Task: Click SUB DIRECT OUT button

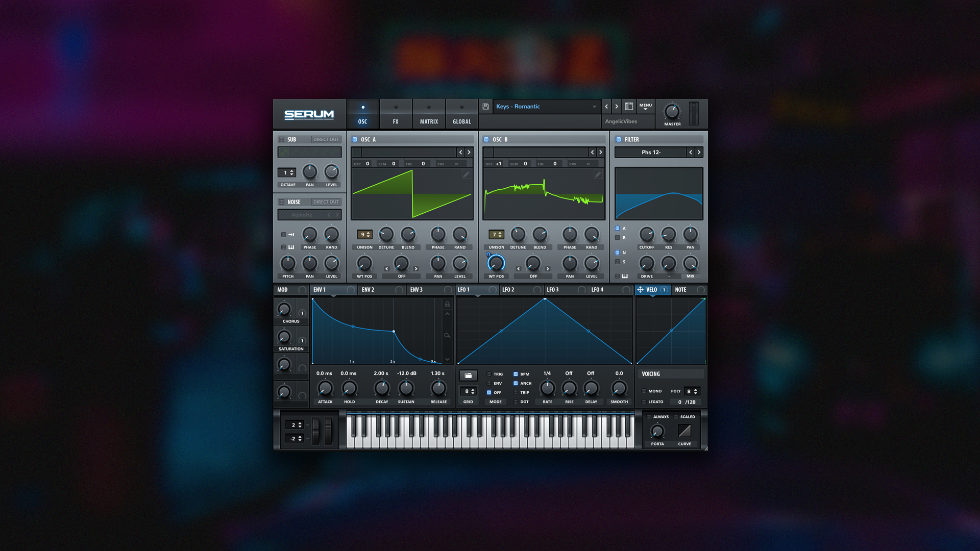Action: point(326,139)
